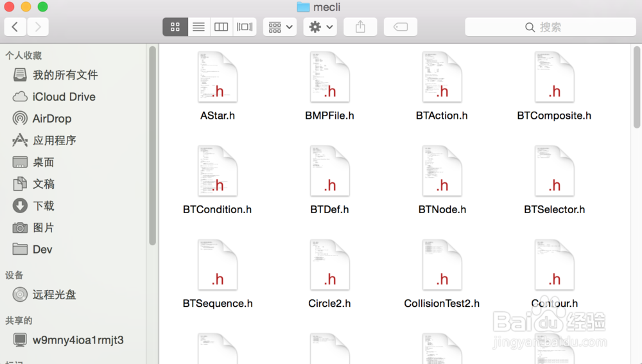Select the Circle2.h file icon
This screenshot has height=364, width=642.
[x=329, y=264]
